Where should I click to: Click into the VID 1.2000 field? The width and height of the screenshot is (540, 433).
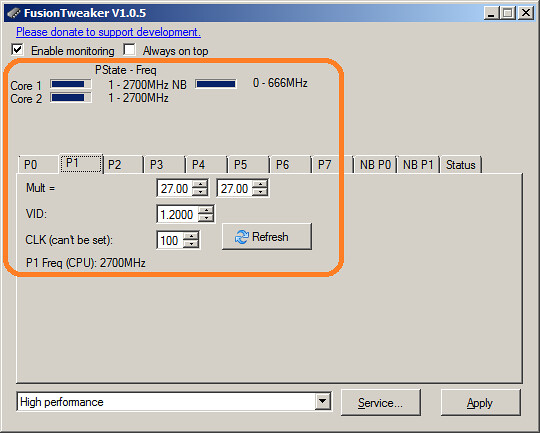click(x=177, y=214)
